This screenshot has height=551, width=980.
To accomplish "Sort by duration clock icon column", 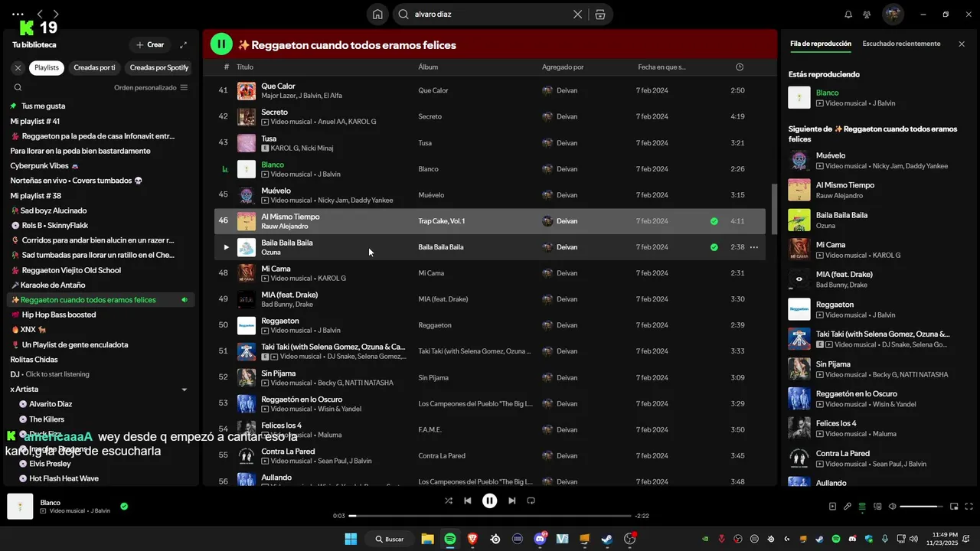I will tap(740, 67).
